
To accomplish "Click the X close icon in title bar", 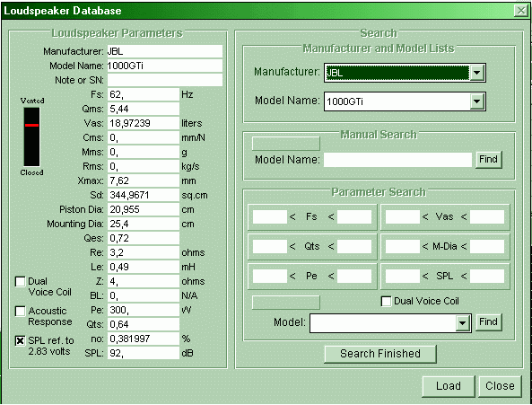I will 521,11.
